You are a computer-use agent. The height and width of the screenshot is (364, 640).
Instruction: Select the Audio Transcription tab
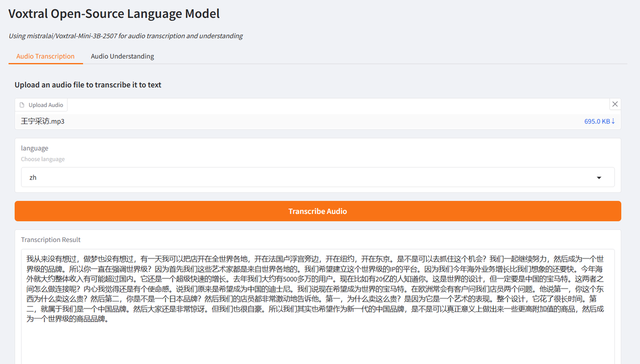[45, 56]
